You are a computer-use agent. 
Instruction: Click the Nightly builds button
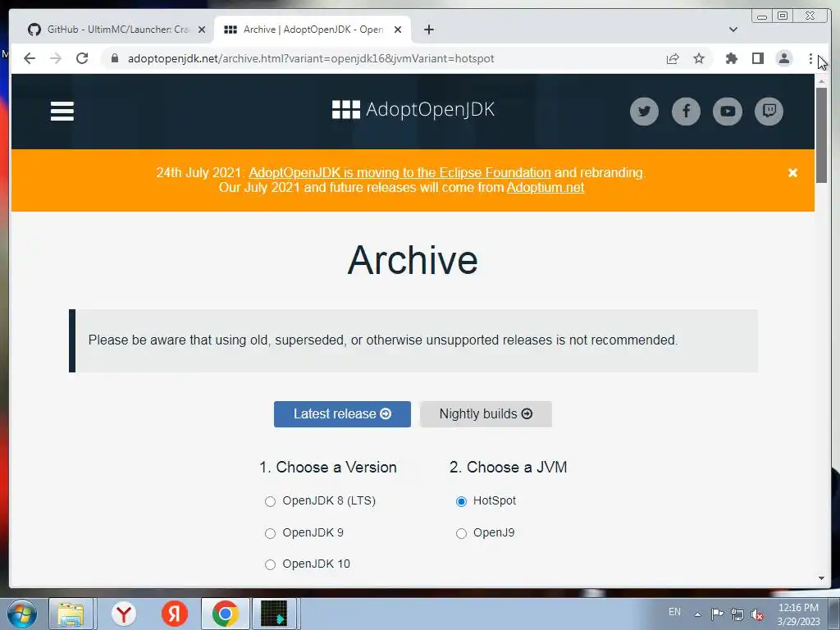point(486,414)
